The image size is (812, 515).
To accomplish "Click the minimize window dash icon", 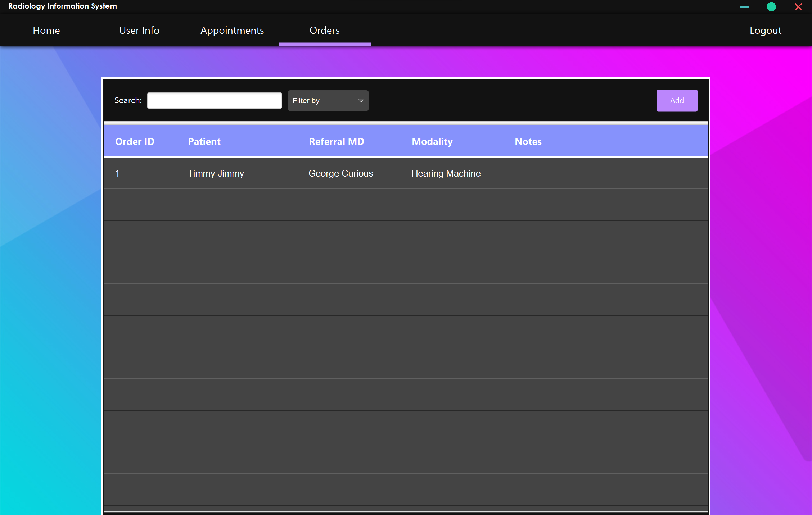I will (744, 7).
